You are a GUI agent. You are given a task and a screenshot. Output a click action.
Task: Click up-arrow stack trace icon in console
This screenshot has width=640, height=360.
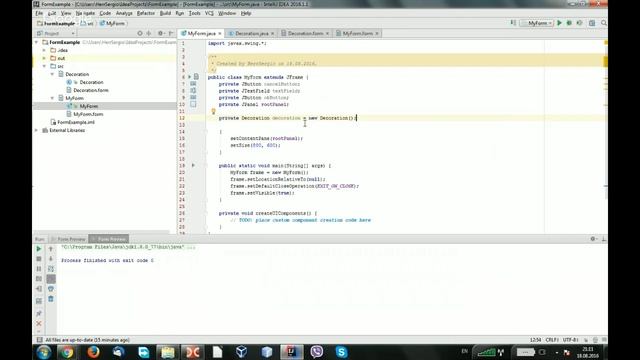pos(51,249)
